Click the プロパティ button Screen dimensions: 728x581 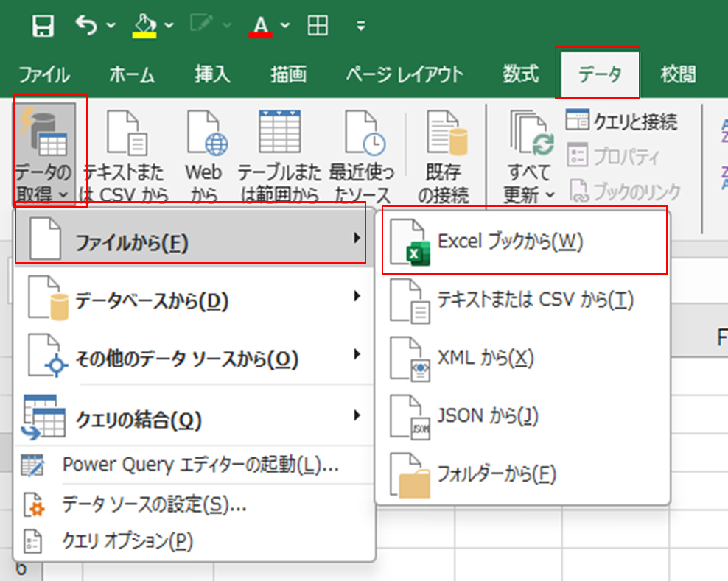(613, 156)
